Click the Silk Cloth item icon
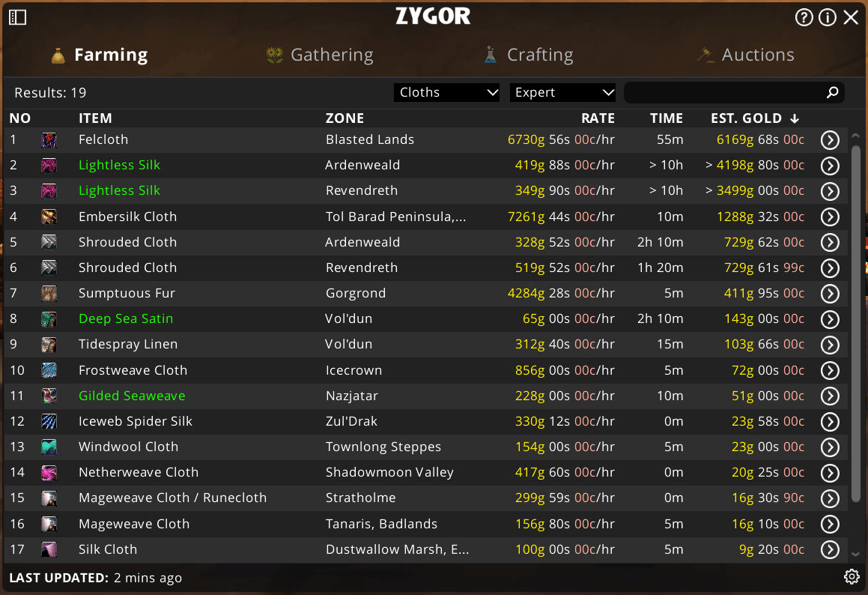Screen dimensions: 868x595 pyautogui.click(x=49, y=549)
